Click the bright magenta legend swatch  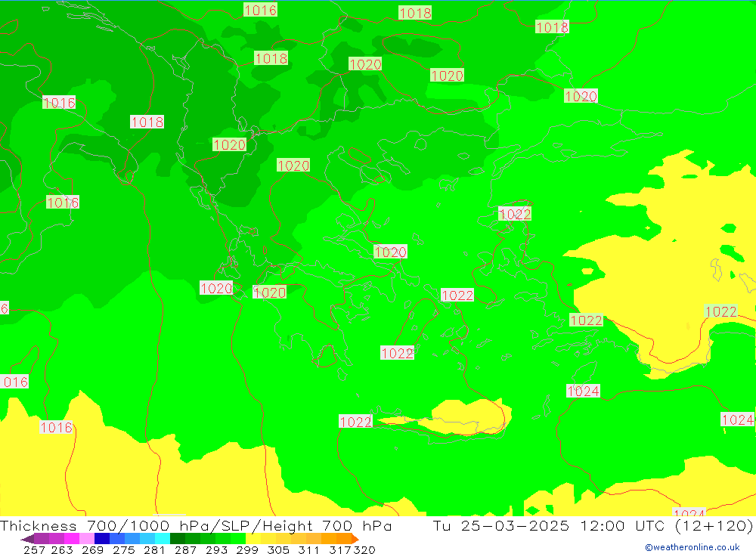coord(70,539)
